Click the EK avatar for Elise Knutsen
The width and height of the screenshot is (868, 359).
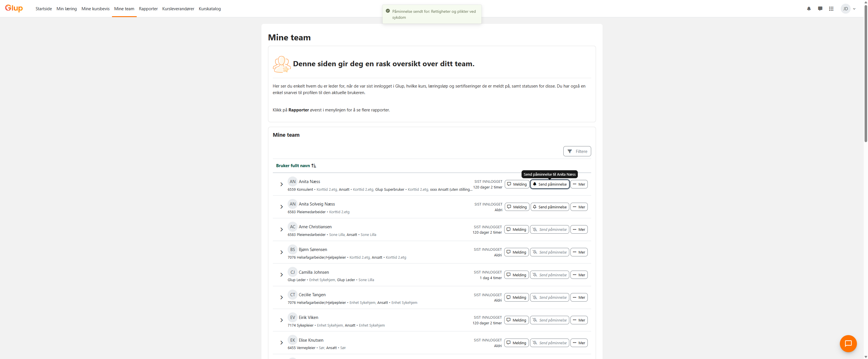click(292, 340)
